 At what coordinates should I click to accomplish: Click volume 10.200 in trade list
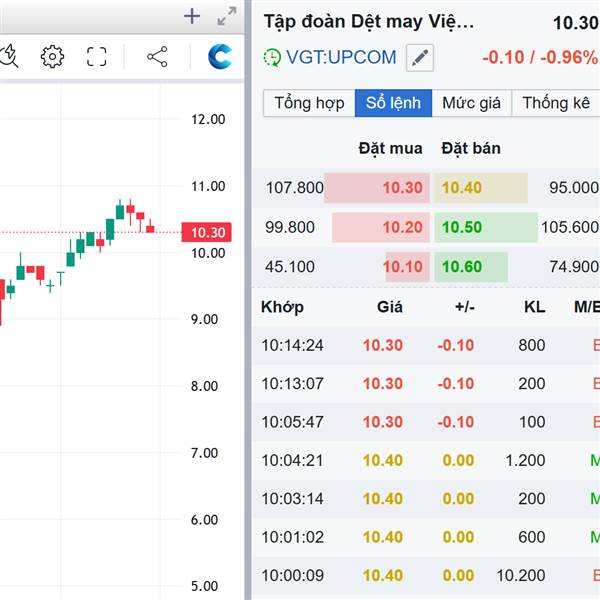click(521, 576)
